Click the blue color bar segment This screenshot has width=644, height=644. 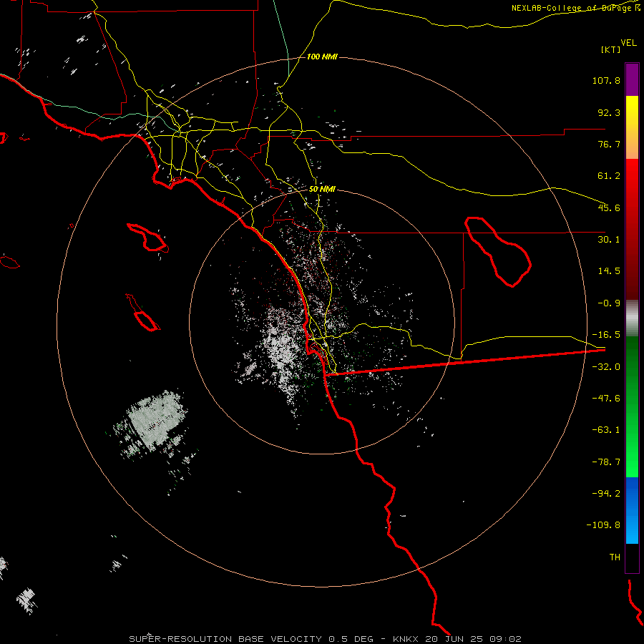[632, 510]
